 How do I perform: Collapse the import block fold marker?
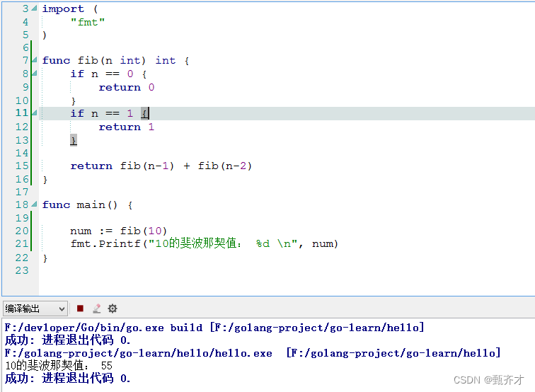[34, 8]
